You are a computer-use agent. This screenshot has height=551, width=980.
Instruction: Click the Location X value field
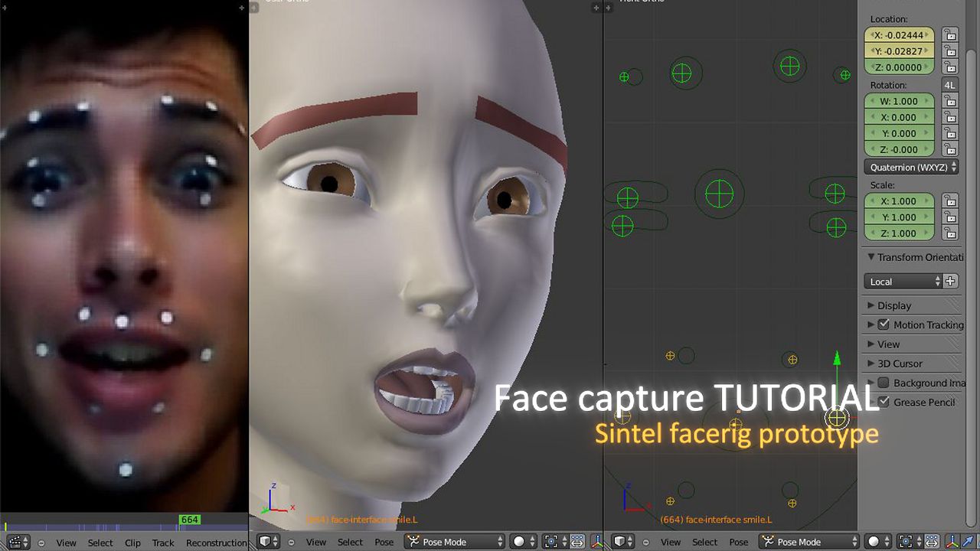pos(900,35)
